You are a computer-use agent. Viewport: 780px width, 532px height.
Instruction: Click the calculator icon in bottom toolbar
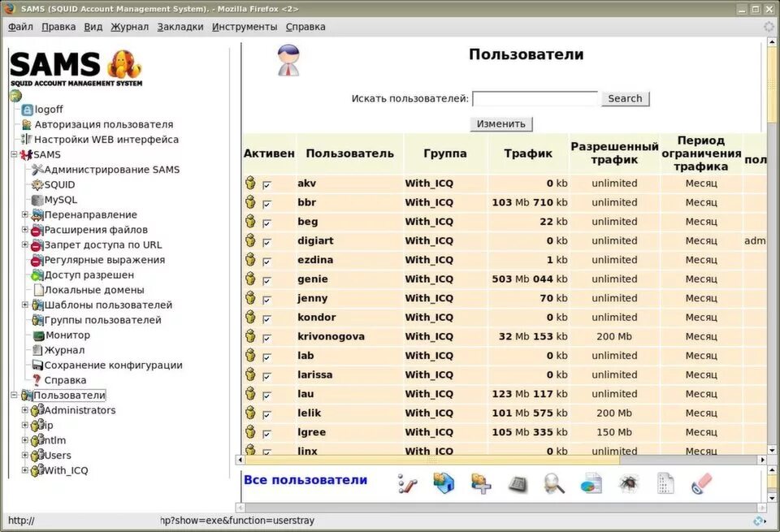tap(518, 484)
